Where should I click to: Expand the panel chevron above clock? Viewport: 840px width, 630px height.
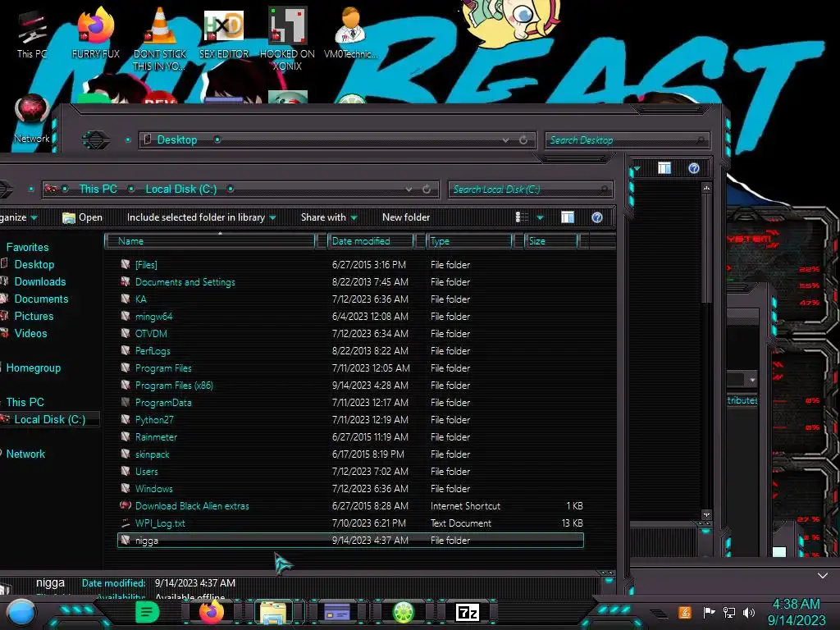(x=822, y=575)
